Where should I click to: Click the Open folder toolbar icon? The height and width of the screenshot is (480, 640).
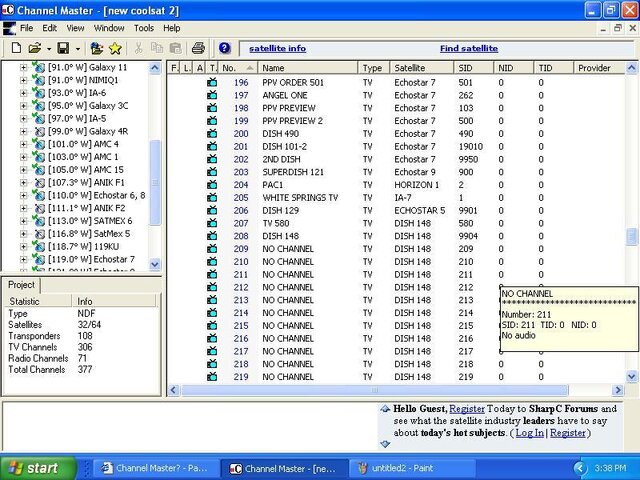pyautogui.click(x=35, y=48)
